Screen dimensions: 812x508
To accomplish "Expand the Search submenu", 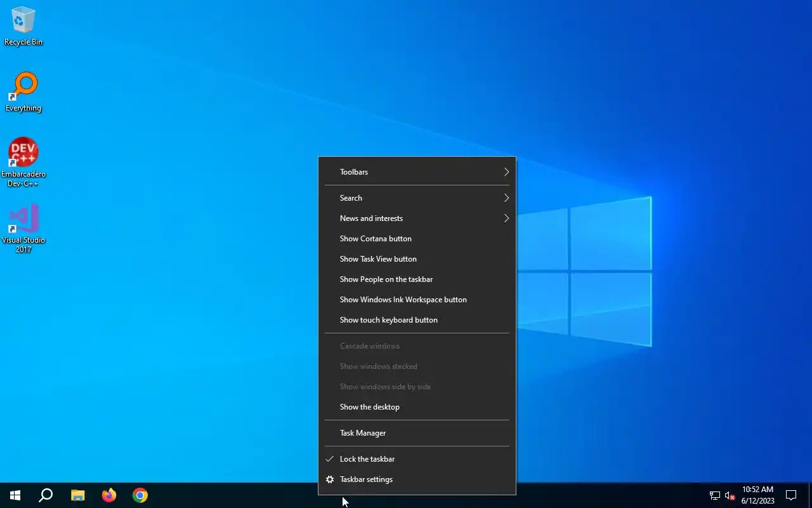I will coord(417,198).
